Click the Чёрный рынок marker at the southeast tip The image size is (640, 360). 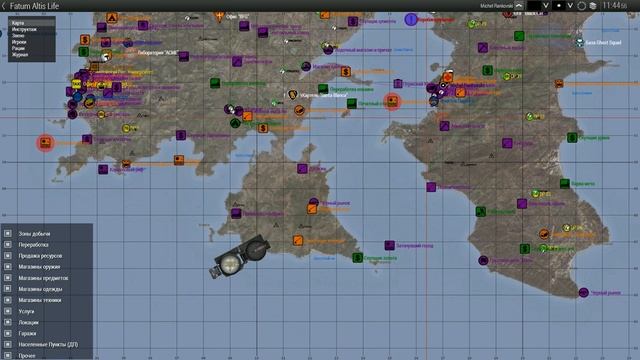pyautogui.click(x=584, y=292)
